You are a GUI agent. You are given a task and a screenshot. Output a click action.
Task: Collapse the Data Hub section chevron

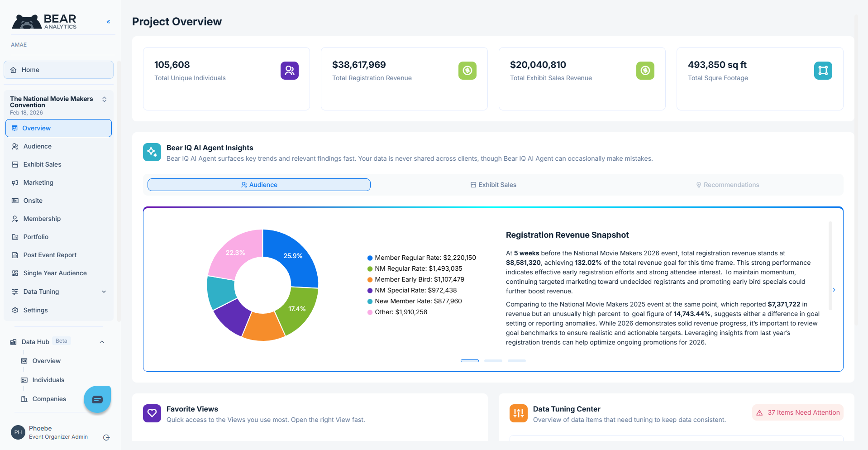[x=102, y=342]
